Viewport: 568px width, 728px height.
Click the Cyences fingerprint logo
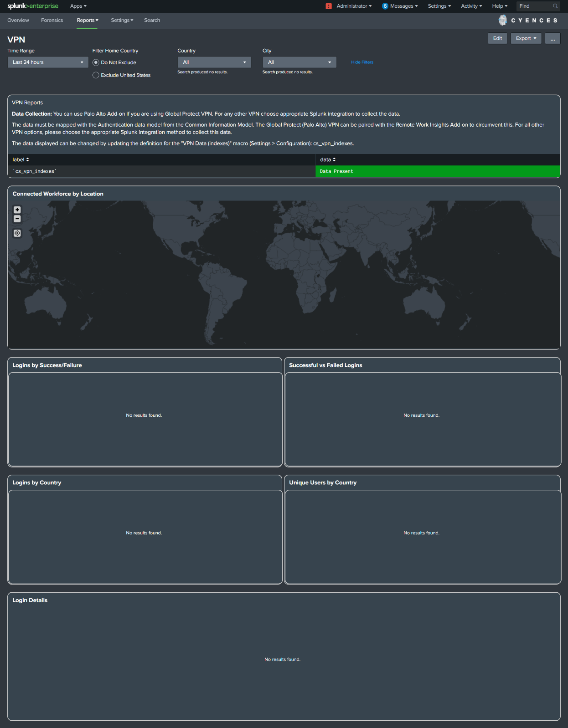click(x=503, y=20)
